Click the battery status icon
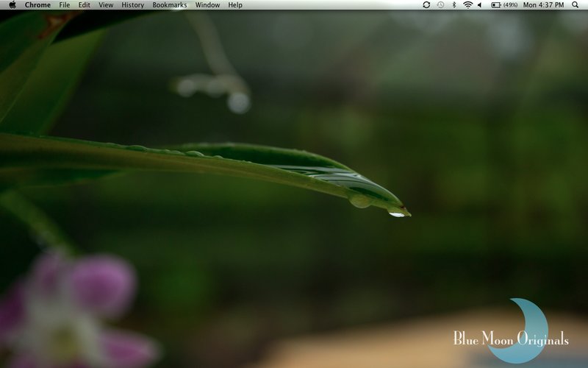 (x=496, y=5)
